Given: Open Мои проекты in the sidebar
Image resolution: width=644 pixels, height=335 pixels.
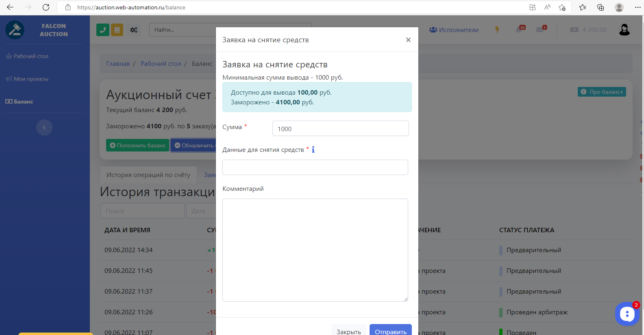Looking at the screenshot, I should pos(31,79).
